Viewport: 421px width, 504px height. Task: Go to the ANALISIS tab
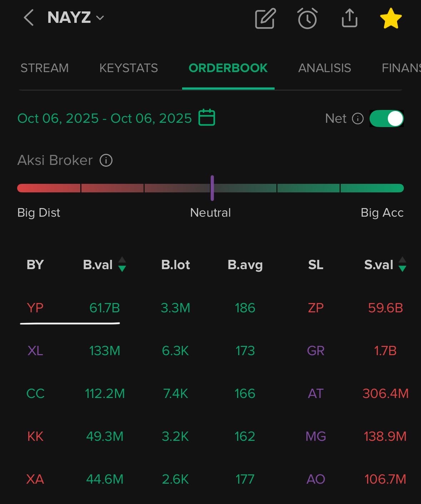(x=325, y=68)
